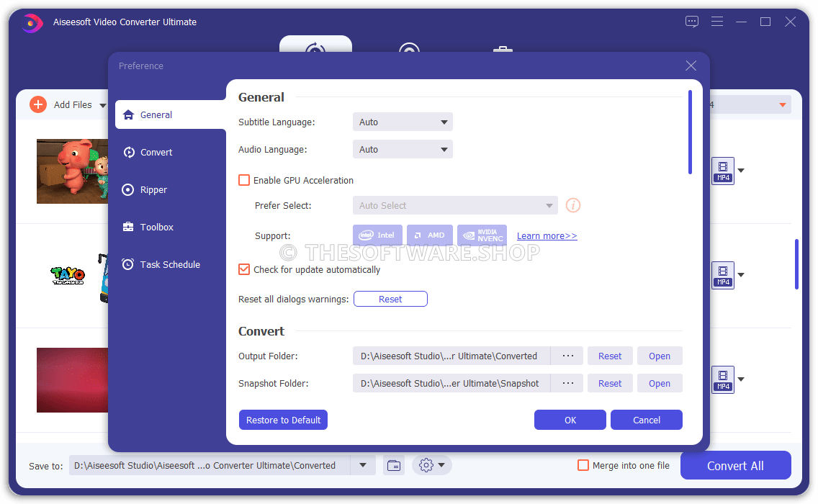Click MP4 format icon for the red video
This screenshot has height=504, width=818.
tap(723, 379)
